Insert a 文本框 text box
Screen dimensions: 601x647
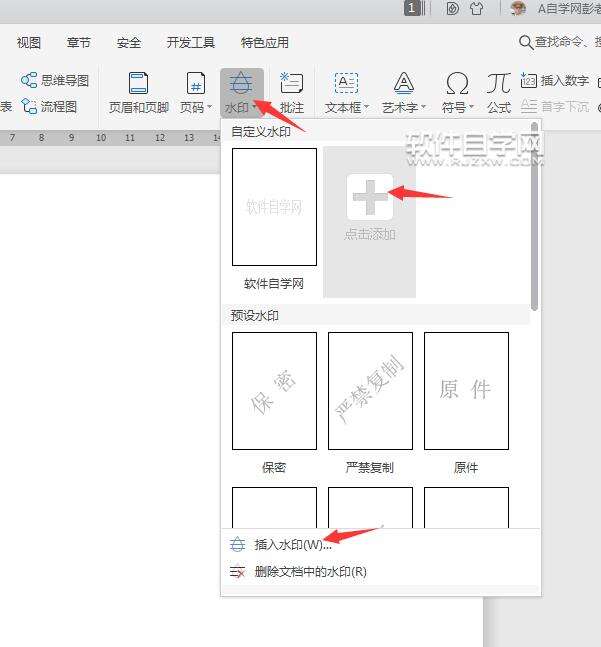click(346, 93)
